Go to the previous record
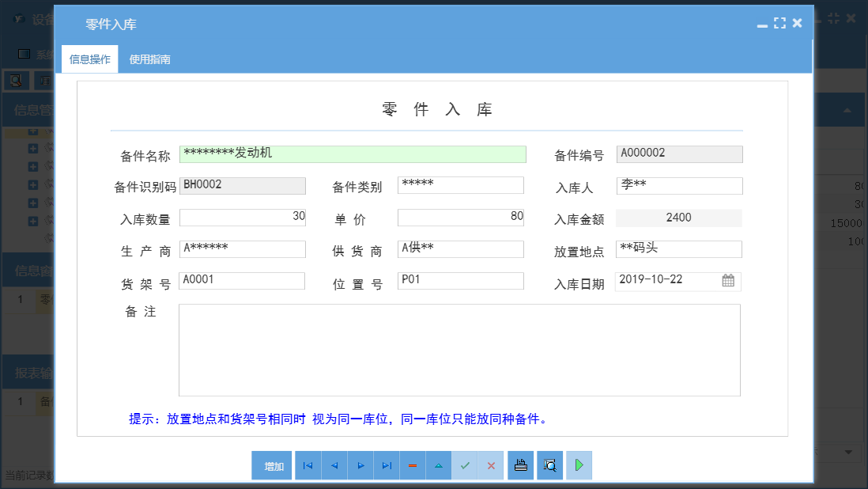Viewport: 868px width, 489px height. point(334,465)
